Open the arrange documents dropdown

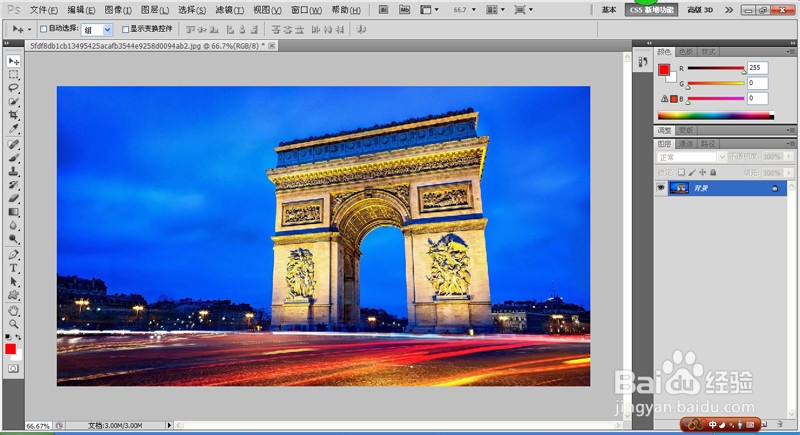tap(495, 10)
